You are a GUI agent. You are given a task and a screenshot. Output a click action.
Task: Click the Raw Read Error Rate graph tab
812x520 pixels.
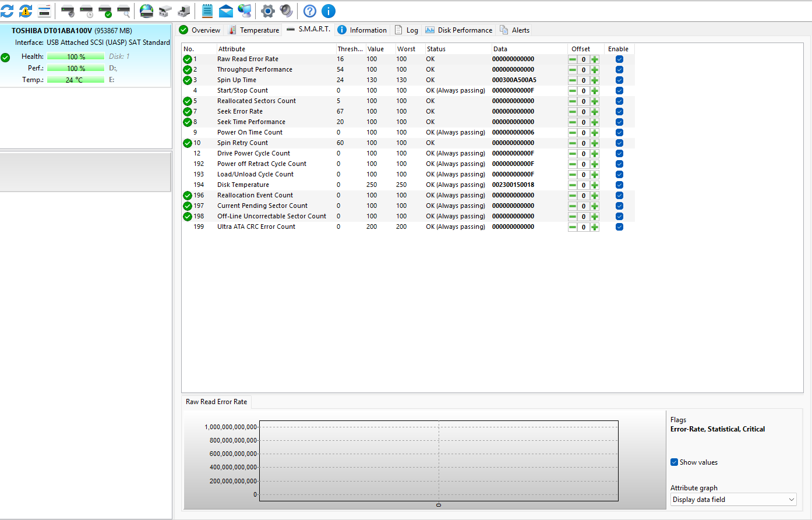click(x=217, y=402)
